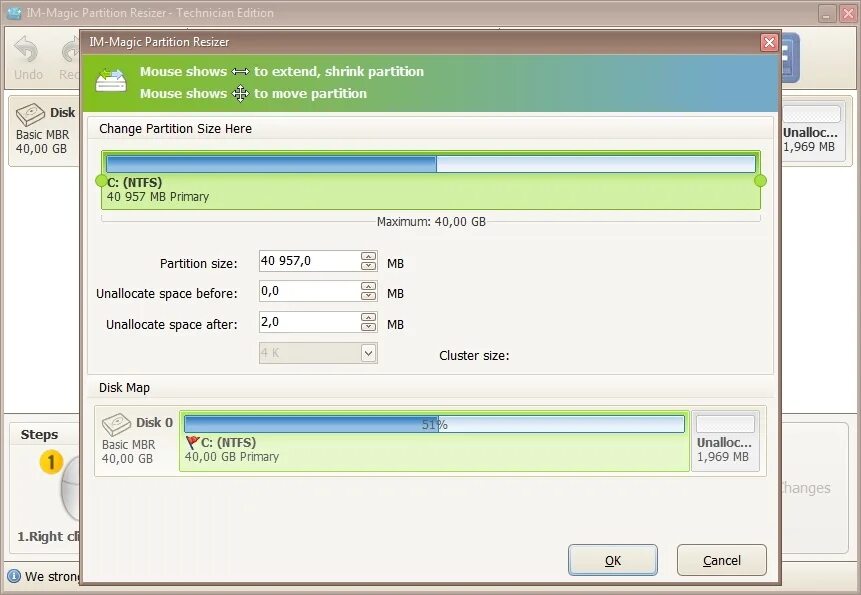Click the Partition size input field
Image resolution: width=861 pixels, height=595 pixels.
point(310,261)
